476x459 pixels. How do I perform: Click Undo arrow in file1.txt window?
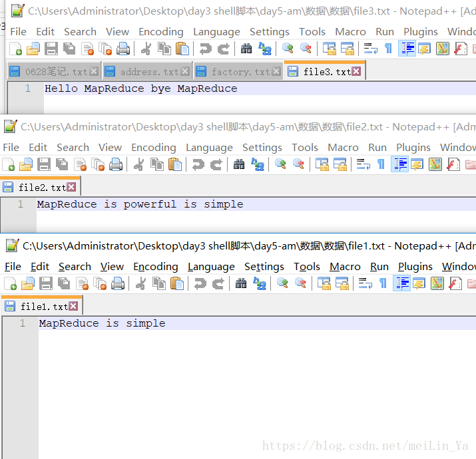200,283
